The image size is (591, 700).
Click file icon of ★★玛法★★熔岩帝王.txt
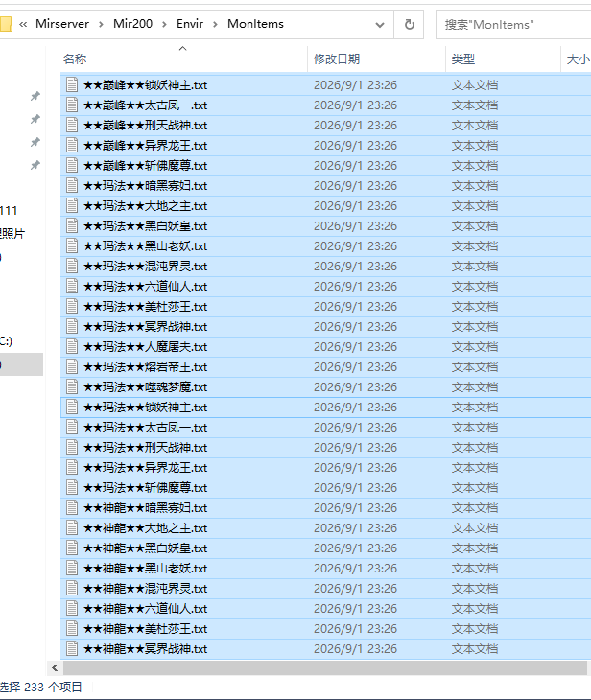coord(72,366)
